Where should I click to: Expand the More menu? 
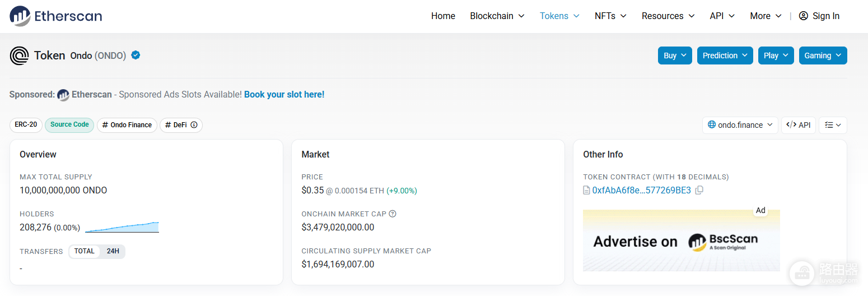tap(766, 16)
